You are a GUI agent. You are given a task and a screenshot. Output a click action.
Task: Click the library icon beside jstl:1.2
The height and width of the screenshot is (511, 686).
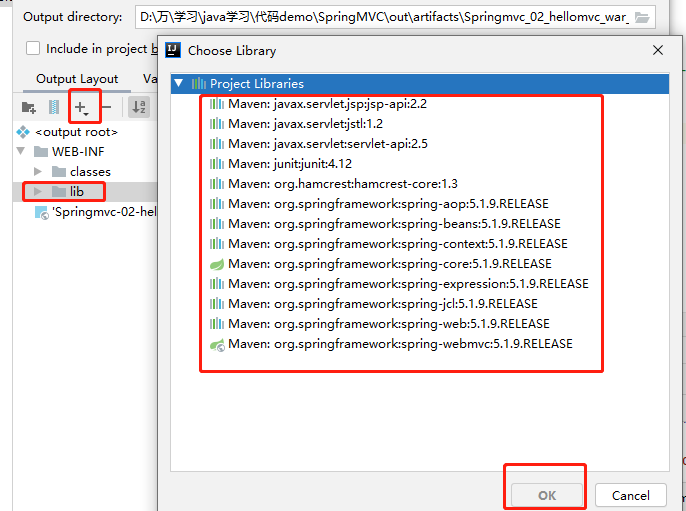point(217,124)
